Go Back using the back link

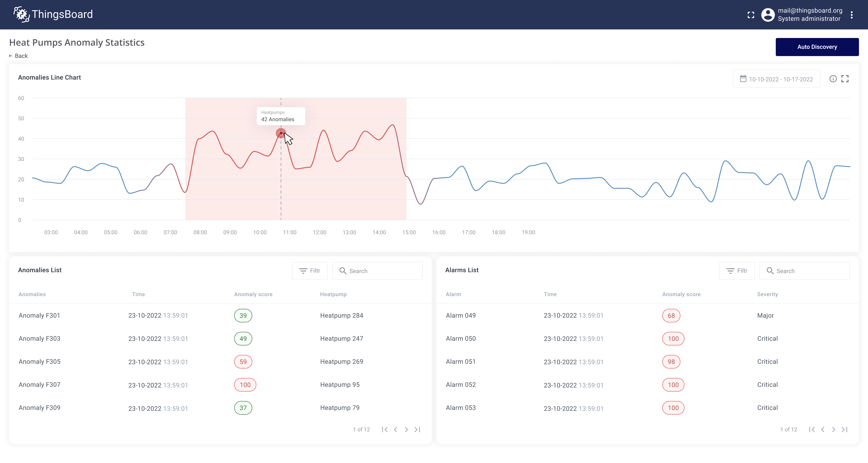click(18, 56)
